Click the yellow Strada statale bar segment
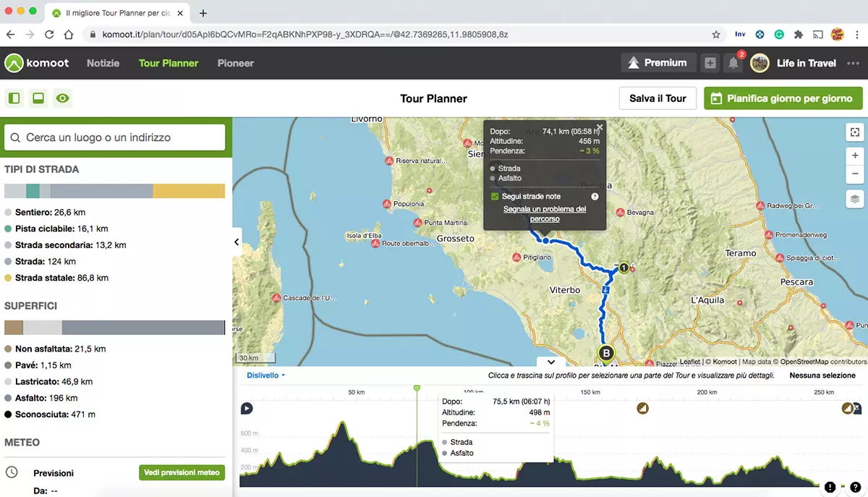The image size is (868, 497). click(x=189, y=191)
